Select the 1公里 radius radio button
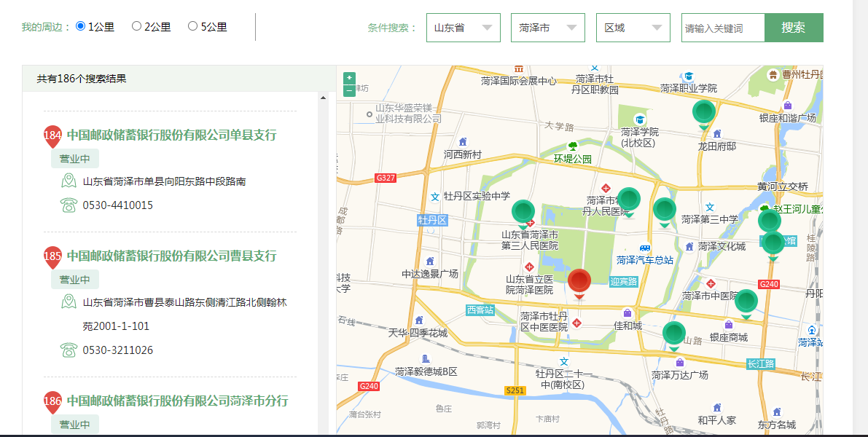 [x=81, y=26]
